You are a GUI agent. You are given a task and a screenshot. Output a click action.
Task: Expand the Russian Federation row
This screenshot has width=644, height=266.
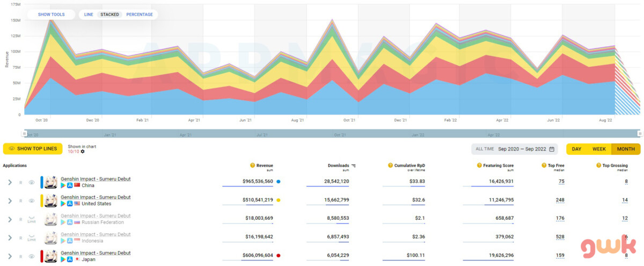pyautogui.click(x=10, y=219)
